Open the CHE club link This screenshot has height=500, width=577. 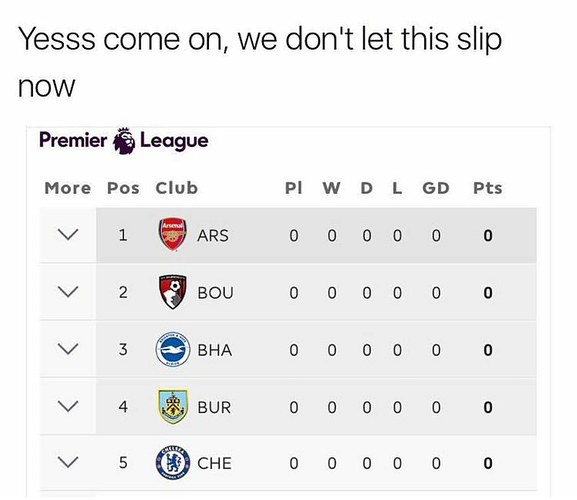tap(214, 463)
